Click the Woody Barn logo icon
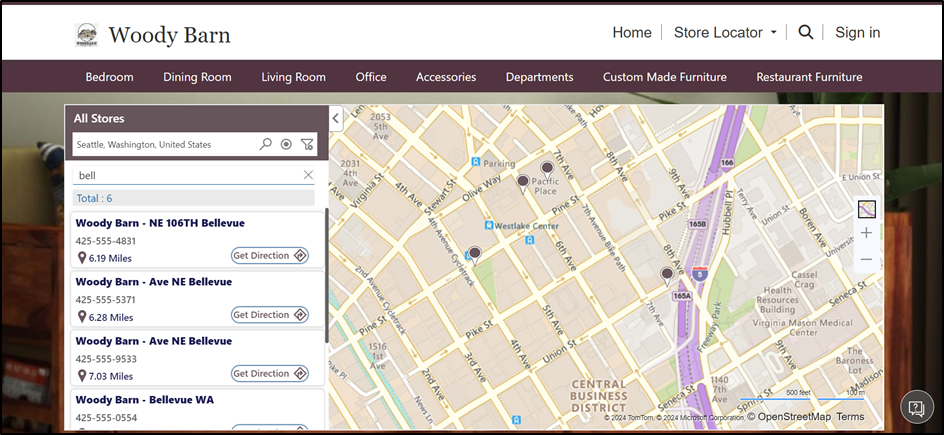Image resolution: width=944 pixels, height=435 pixels. tap(87, 34)
